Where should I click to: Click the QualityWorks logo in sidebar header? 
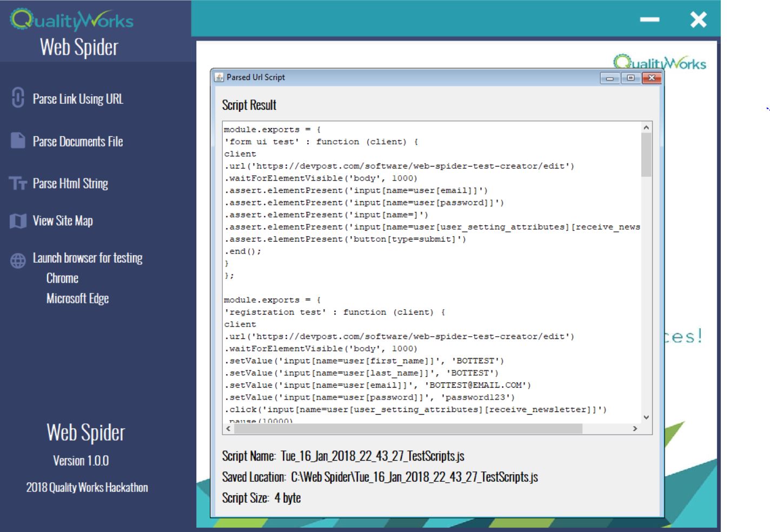pos(71,20)
